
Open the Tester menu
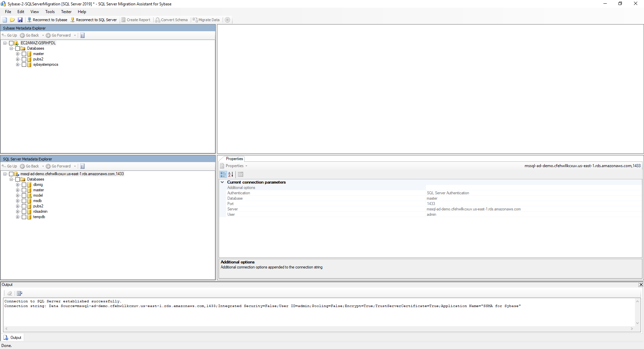pos(66,12)
